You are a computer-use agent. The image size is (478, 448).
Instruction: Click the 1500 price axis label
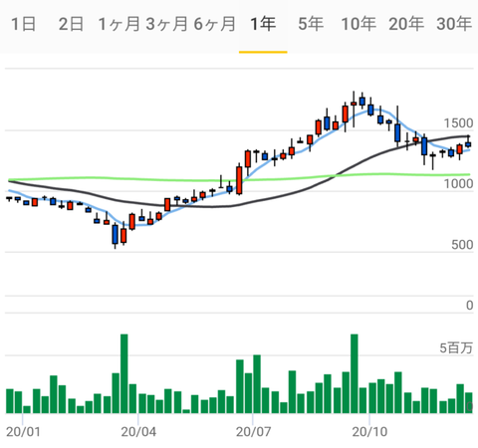click(458, 123)
